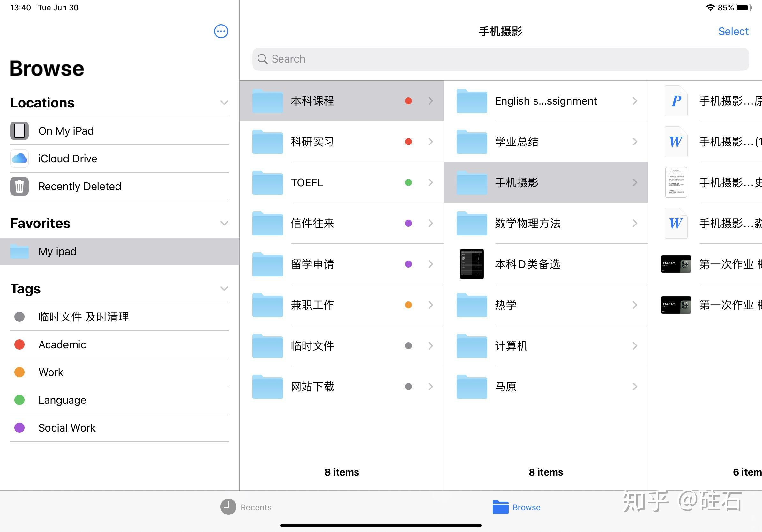This screenshot has width=762, height=532.
Task: Expand the Locations section
Action: tap(224, 102)
